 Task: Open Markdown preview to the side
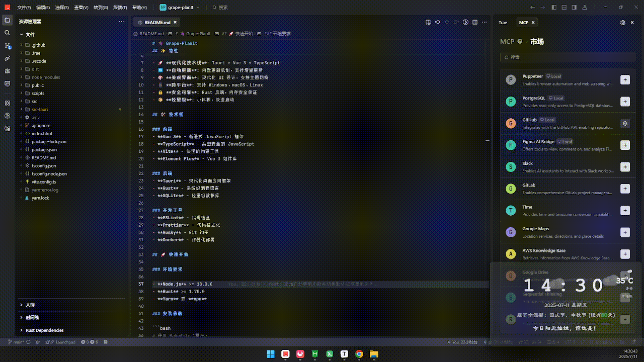[428, 22]
